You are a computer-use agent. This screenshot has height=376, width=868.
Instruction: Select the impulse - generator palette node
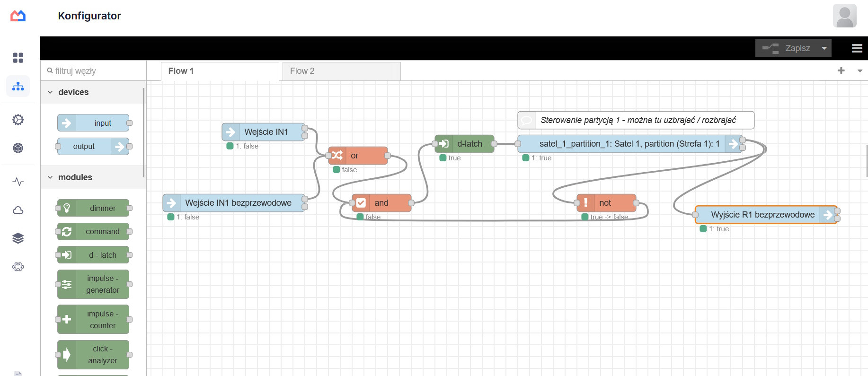[93, 284]
